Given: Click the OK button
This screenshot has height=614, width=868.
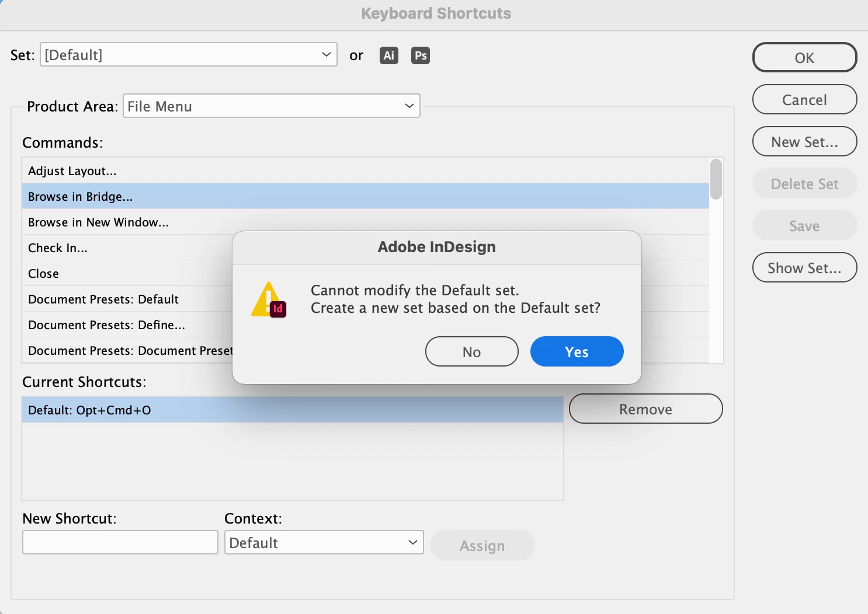Looking at the screenshot, I should (805, 58).
